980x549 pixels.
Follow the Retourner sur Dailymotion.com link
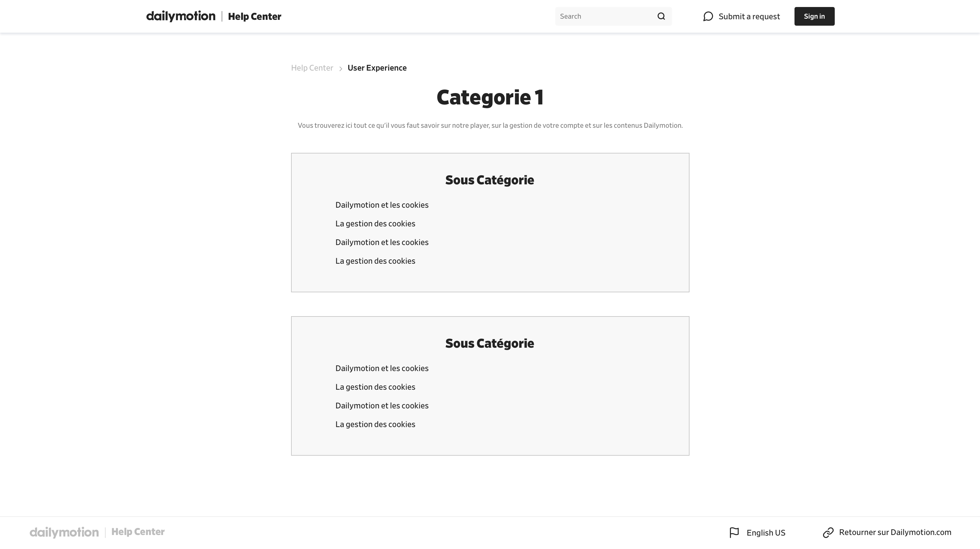[895, 532]
